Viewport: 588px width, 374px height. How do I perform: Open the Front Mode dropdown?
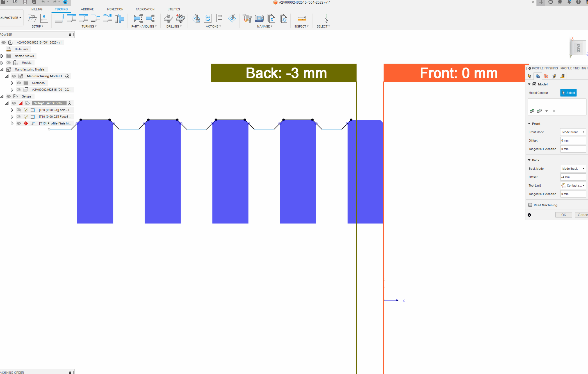(573, 132)
